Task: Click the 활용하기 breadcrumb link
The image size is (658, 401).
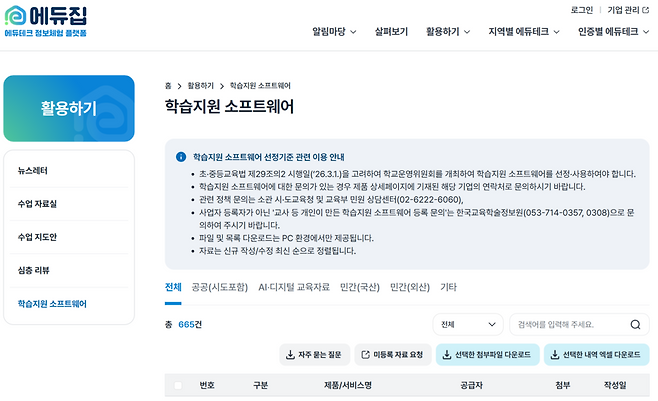Action: 200,86
